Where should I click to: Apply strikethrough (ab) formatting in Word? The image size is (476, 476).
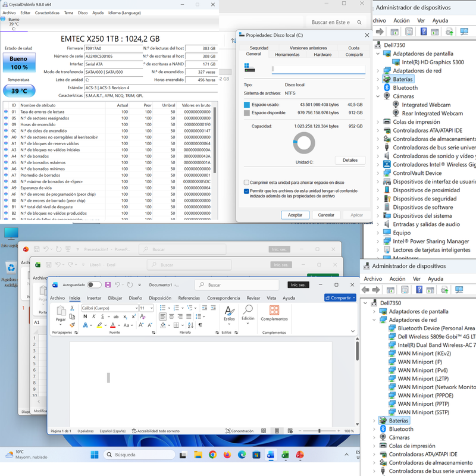tap(116, 317)
